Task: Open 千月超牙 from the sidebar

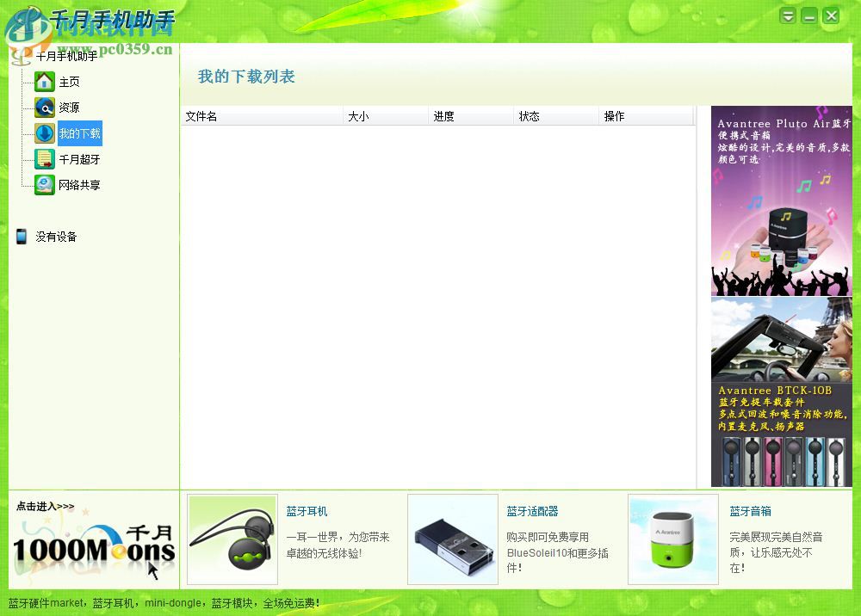Action: (x=79, y=160)
